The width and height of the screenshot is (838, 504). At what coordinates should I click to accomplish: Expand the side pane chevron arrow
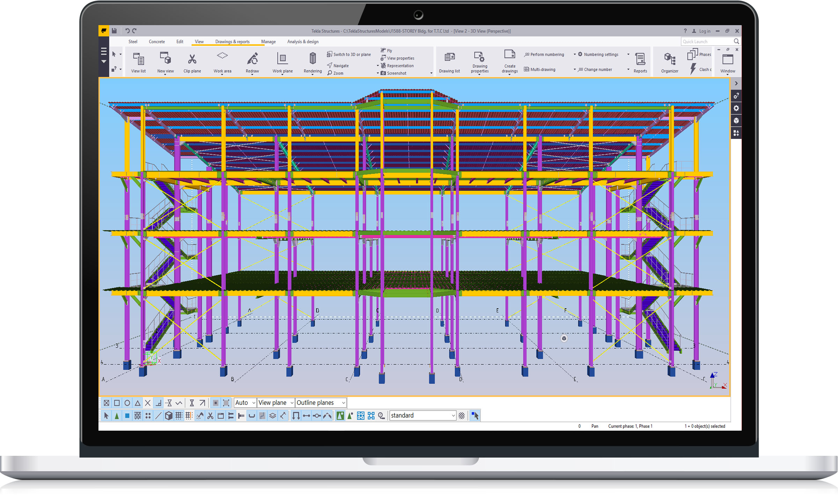tap(736, 83)
